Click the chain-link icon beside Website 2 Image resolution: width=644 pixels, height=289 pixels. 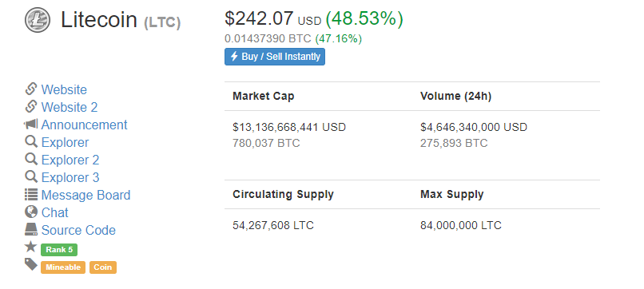[x=31, y=107]
